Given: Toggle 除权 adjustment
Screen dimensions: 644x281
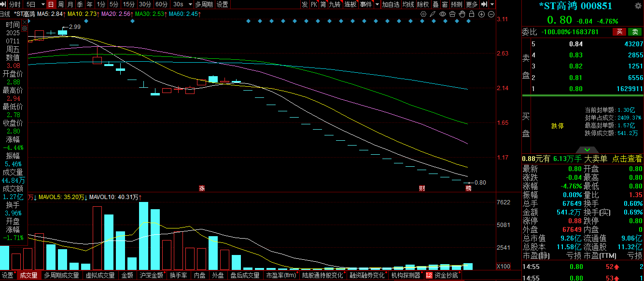Looking at the screenshot, I should pos(423,4).
